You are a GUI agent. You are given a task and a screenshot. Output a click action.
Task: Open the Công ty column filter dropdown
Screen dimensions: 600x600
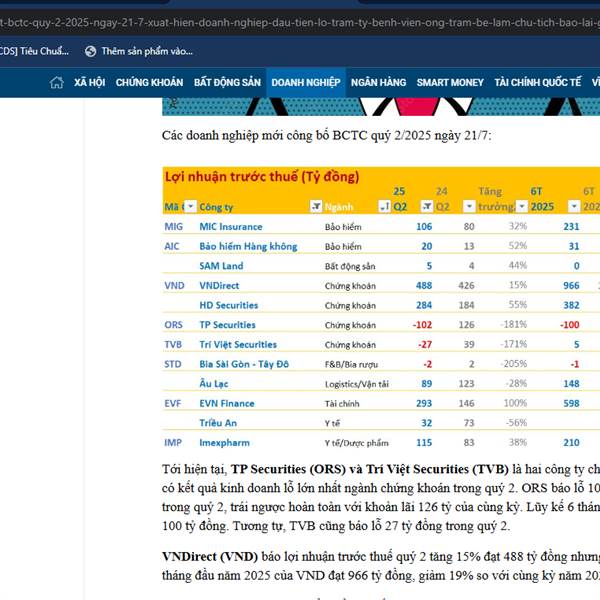pos(316,207)
